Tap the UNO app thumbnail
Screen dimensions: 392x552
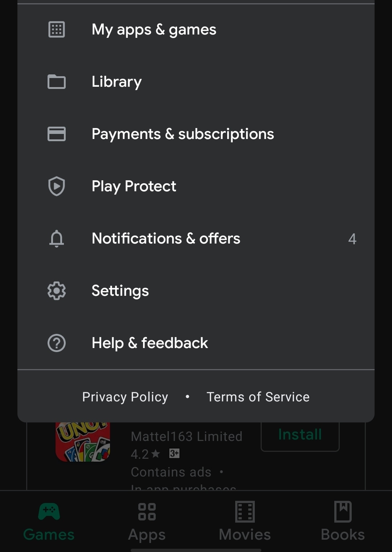pyautogui.click(x=83, y=442)
